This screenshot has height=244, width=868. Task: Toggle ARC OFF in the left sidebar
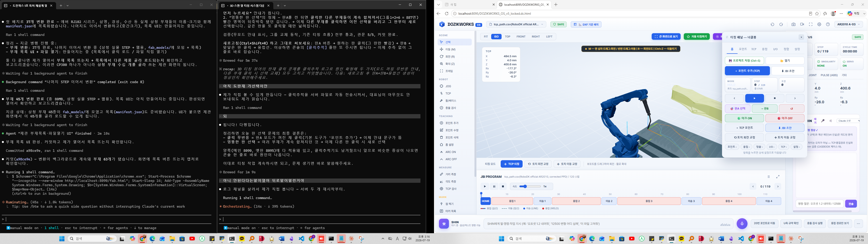pyautogui.click(x=455, y=159)
